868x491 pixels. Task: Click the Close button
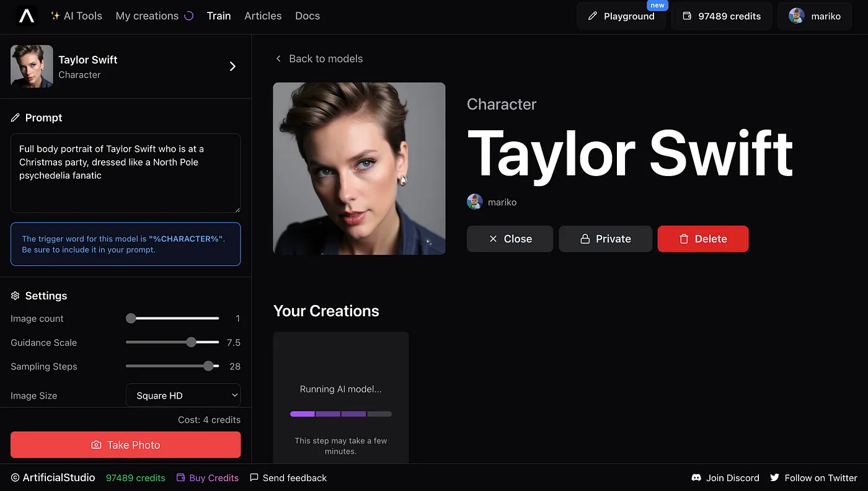click(x=510, y=239)
